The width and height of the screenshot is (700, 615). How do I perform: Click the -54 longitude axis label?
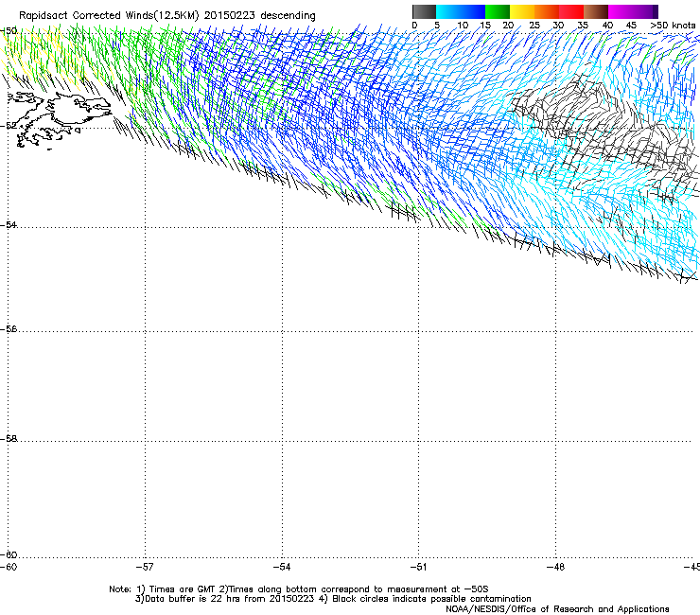(282, 567)
